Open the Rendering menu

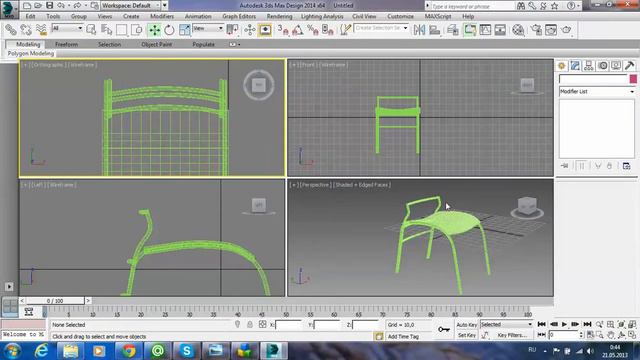click(279, 16)
